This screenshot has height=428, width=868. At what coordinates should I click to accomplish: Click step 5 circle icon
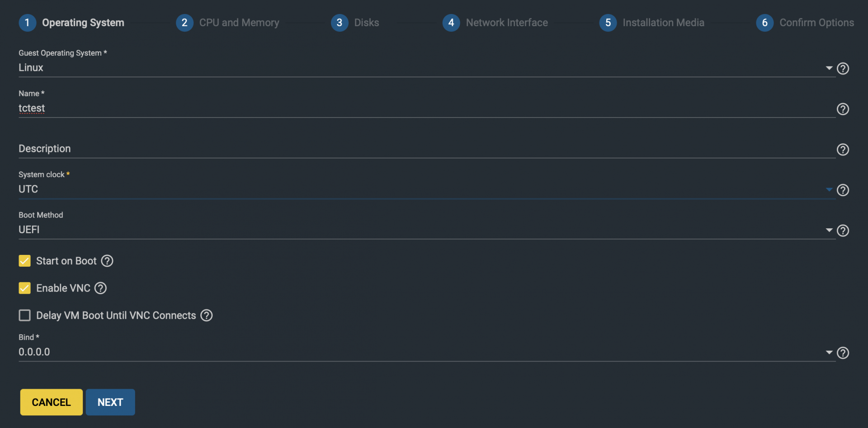(x=608, y=23)
